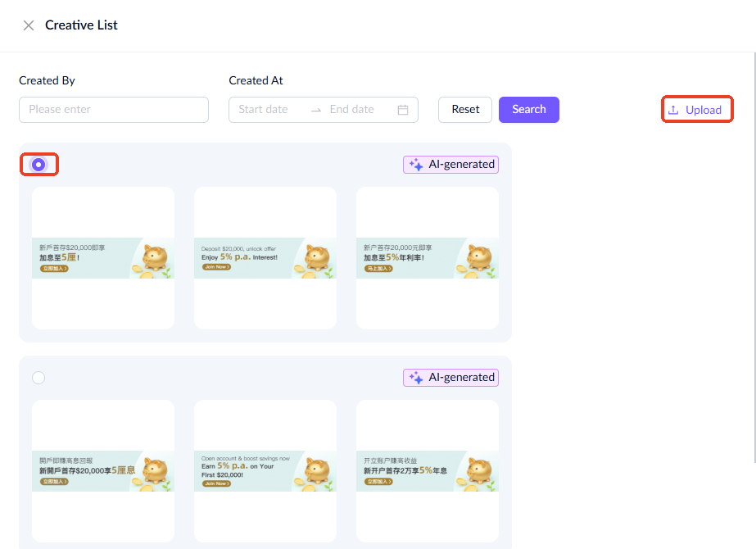The image size is (756, 549).
Task: Select the first creative group radio button
Action: [x=38, y=165]
